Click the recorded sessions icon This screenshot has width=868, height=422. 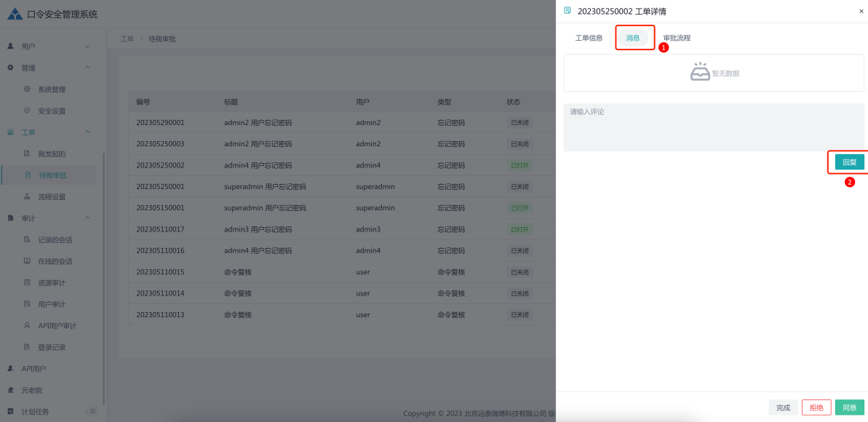pos(27,239)
